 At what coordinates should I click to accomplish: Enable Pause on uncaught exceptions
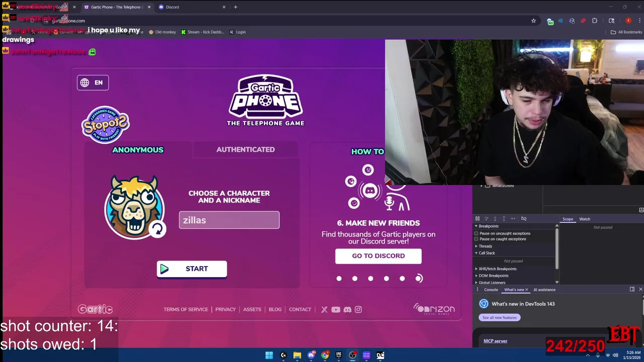[476, 233]
